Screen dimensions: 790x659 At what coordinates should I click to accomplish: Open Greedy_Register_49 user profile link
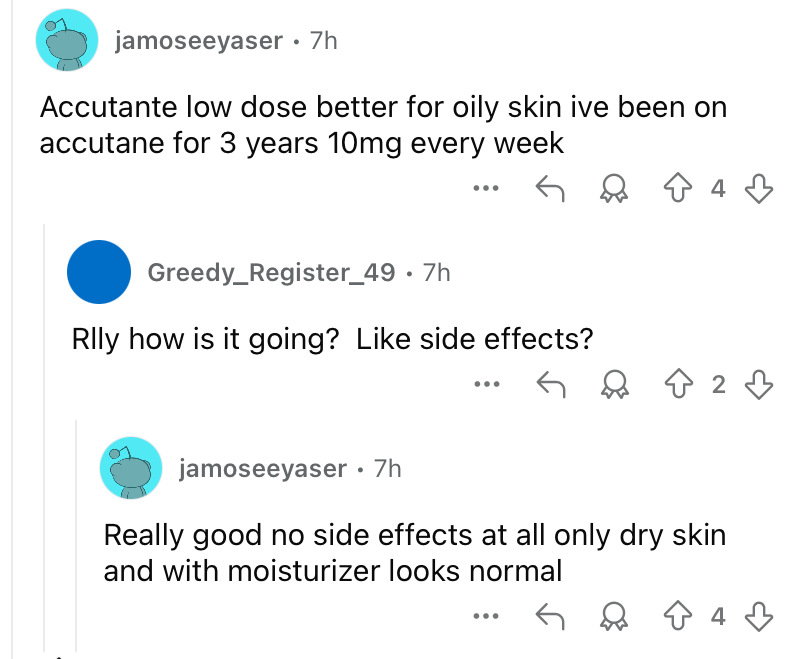tap(271, 273)
